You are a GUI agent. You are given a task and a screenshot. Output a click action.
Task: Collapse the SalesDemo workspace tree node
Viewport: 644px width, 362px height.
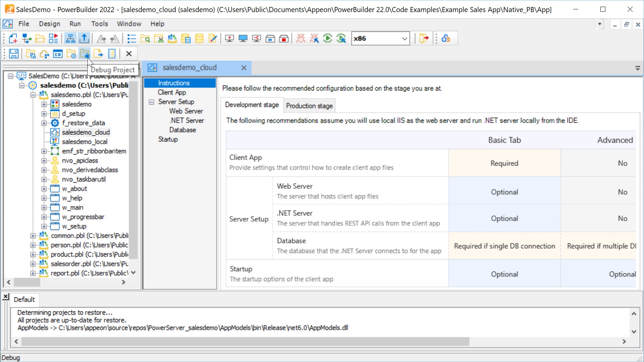(11, 76)
